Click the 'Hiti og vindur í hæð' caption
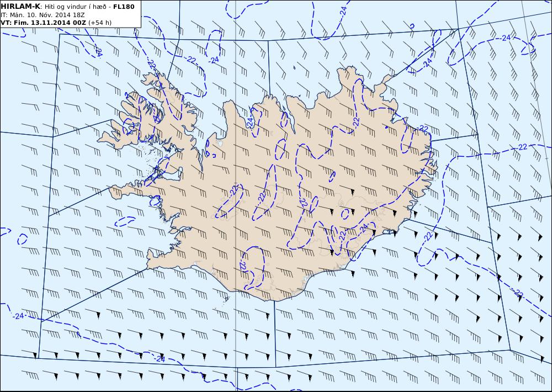This screenshot has height=392, width=552. click(75, 7)
